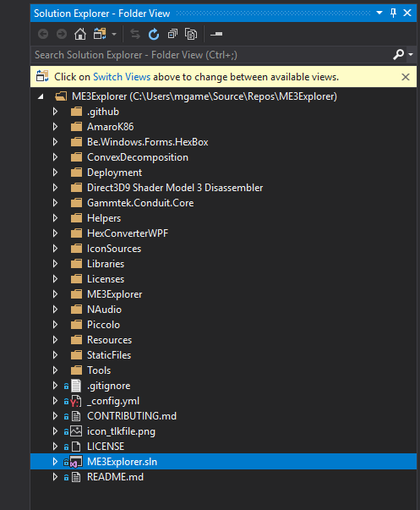Click the Deployment folder icon
Image resolution: width=420 pixels, height=510 pixels.
tap(76, 173)
